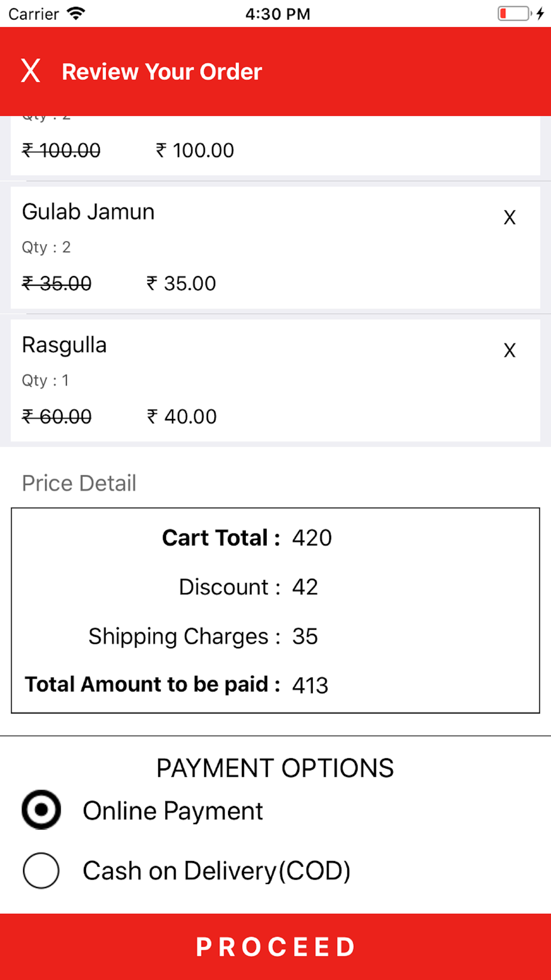Viewport: 551px width, 980px height.
Task: Tap the battery indicator icon
Action: [x=515, y=13]
